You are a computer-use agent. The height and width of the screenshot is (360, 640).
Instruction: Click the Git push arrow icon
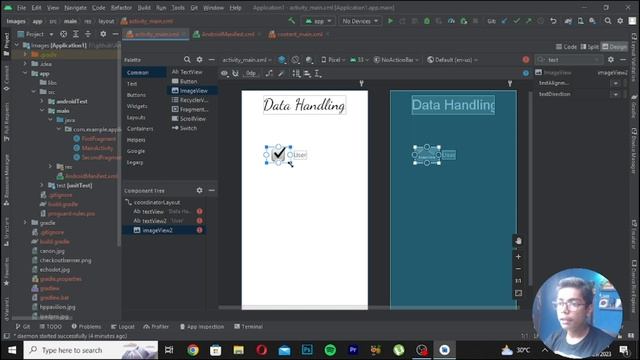pos(529,21)
